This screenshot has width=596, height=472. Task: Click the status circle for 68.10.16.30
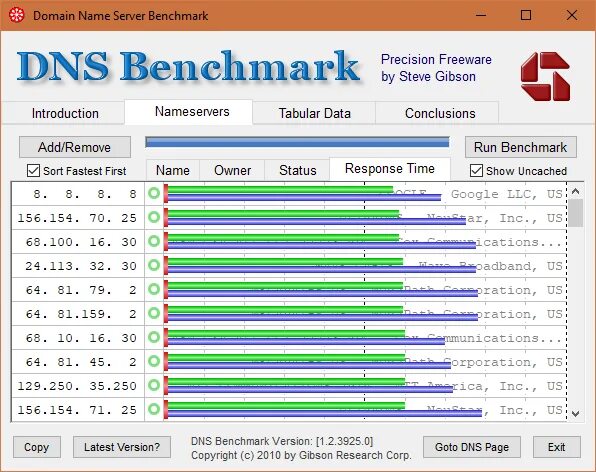pos(154,337)
